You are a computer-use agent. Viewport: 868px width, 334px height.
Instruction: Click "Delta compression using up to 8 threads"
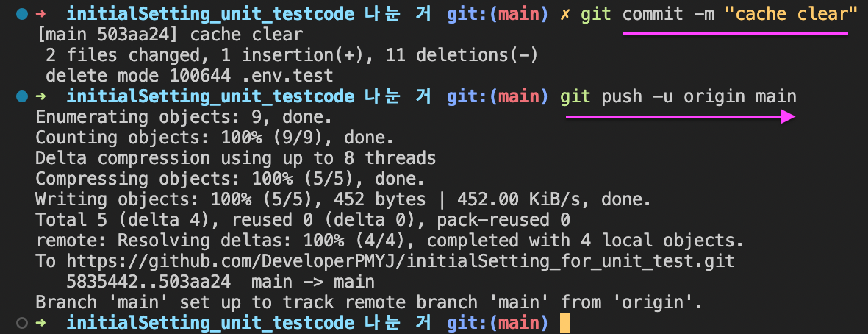(236, 158)
